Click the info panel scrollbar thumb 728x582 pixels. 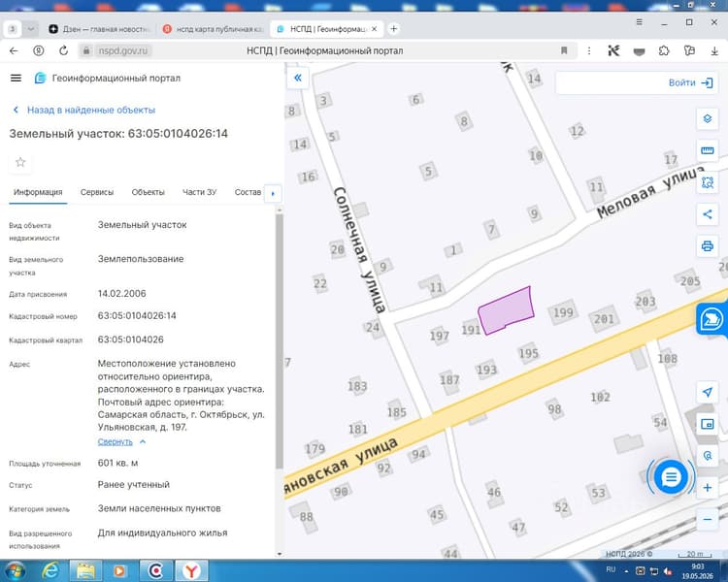(x=279, y=341)
